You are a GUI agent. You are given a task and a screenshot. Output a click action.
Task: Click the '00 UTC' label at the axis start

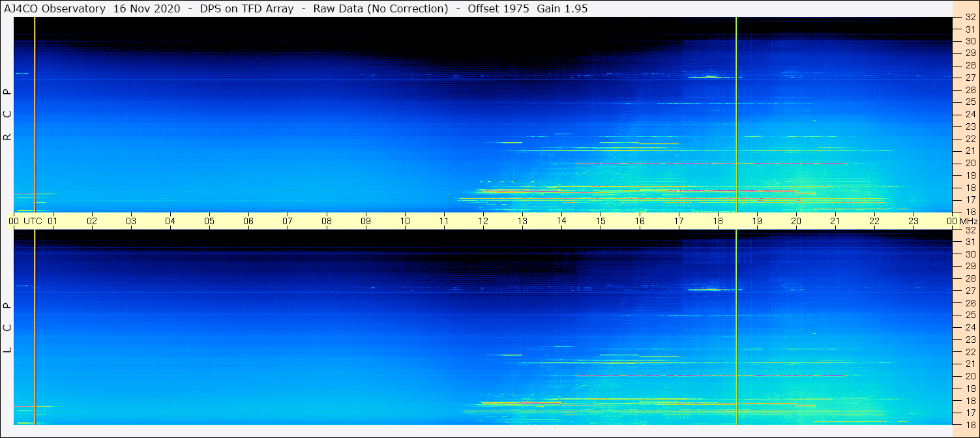pyautogui.click(x=25, y=221)
